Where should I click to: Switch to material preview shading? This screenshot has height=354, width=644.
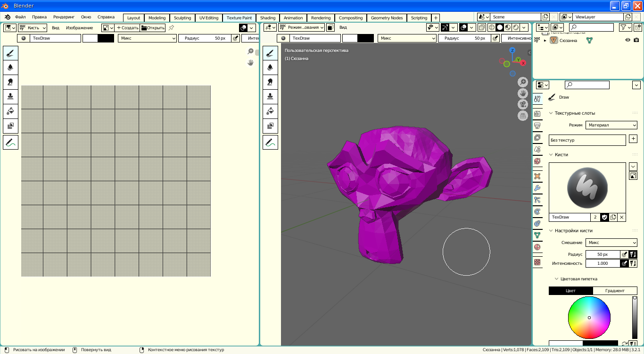coord(508,27)
